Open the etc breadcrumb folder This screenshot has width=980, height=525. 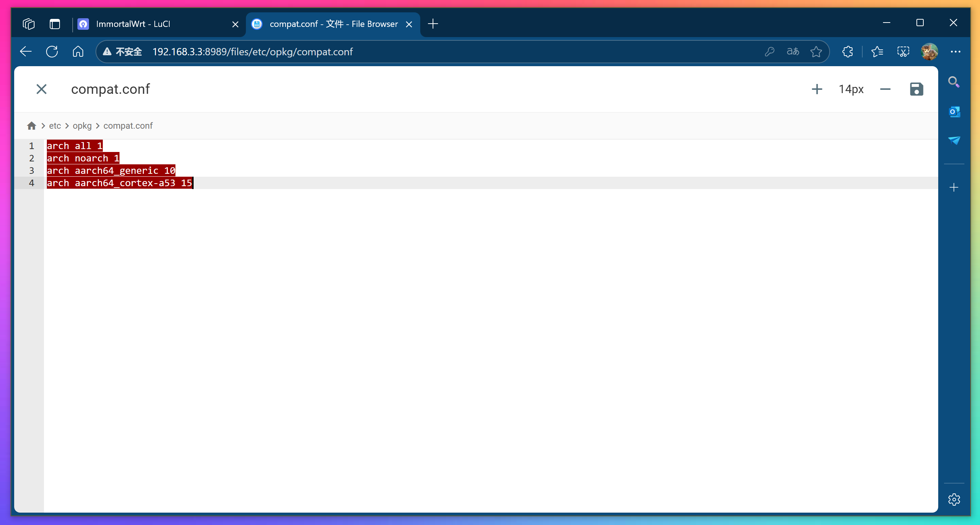click(x=55, y=126)
